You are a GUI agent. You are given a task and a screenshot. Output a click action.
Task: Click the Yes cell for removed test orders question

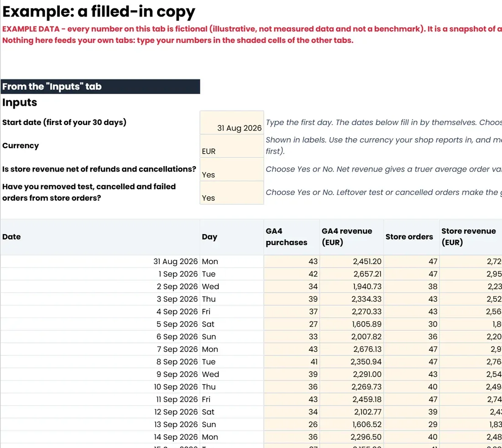(232, 193)
